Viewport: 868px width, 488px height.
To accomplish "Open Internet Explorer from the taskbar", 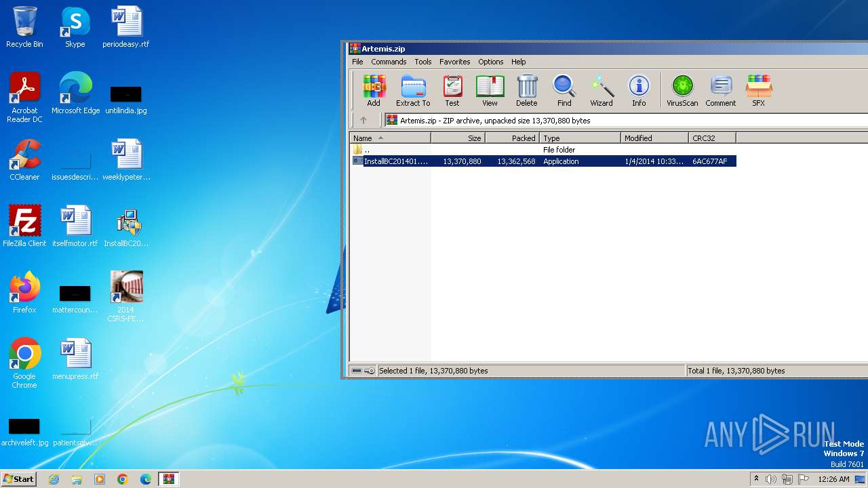I will (x=54, y=479).
